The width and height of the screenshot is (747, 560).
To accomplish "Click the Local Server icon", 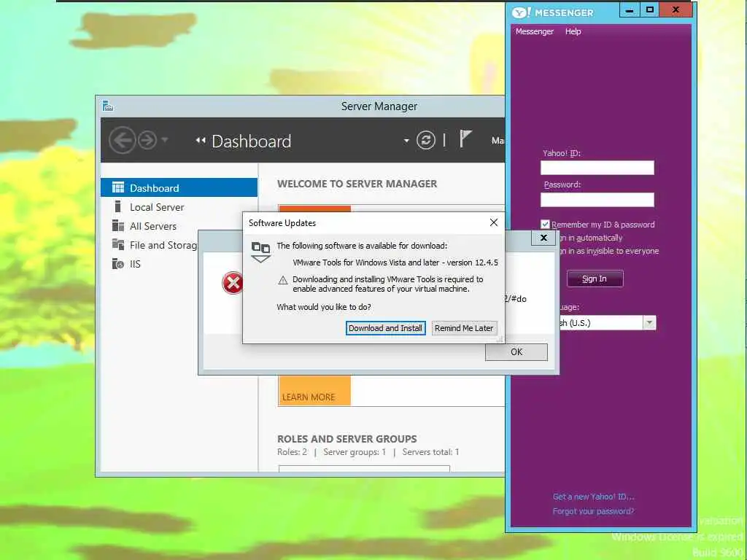I will click(x=117, y=206).
